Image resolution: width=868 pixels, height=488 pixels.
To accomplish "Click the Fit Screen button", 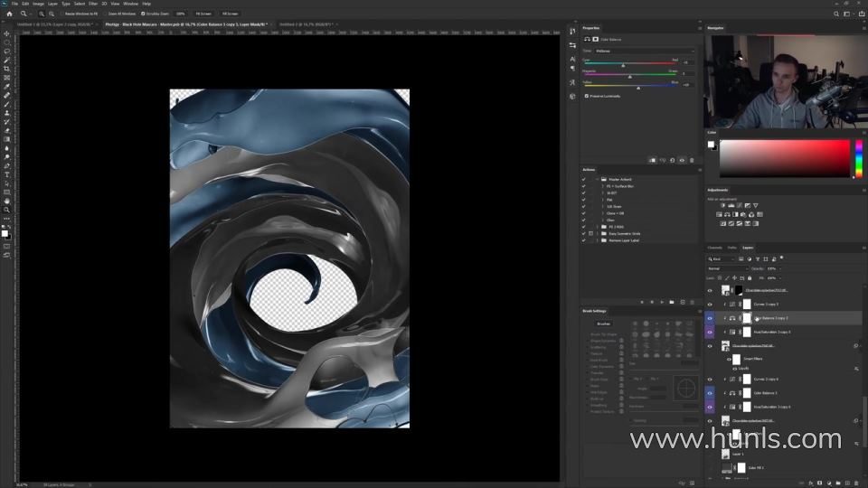I will [x=204, y=14].
